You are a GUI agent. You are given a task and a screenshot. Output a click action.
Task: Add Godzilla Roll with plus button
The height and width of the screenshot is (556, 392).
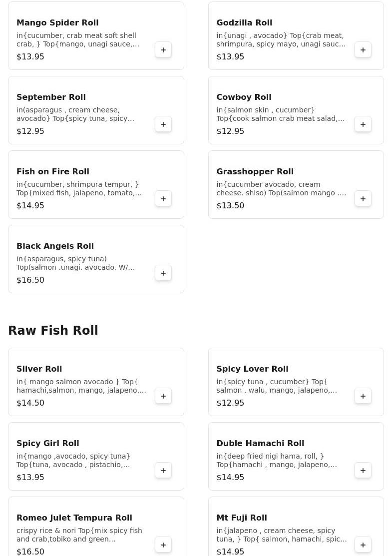point(363,50)
